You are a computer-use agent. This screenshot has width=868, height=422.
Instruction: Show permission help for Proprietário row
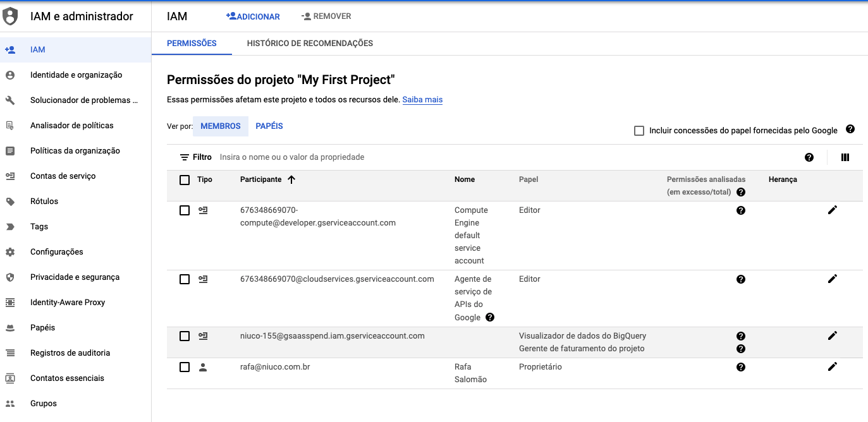741,367
